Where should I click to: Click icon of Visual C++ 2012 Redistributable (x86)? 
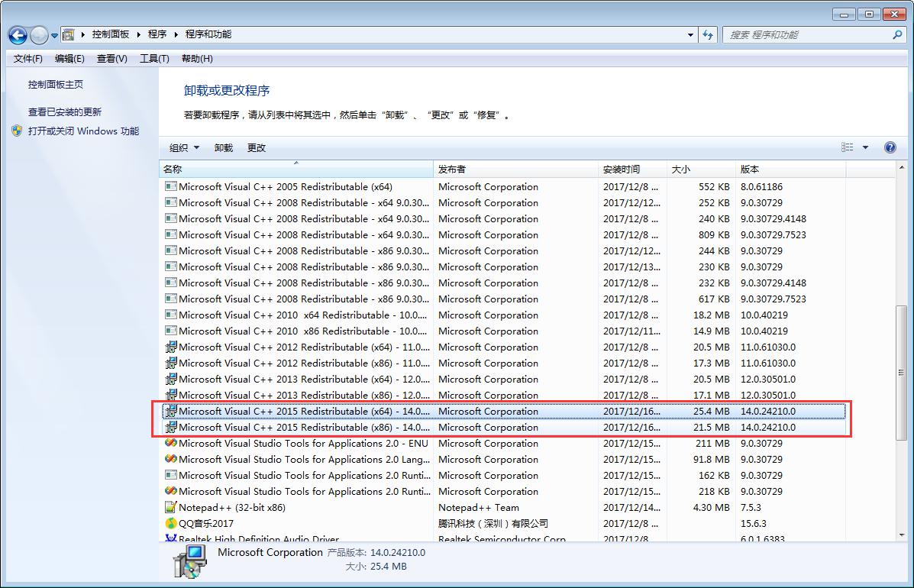[171, 363]
